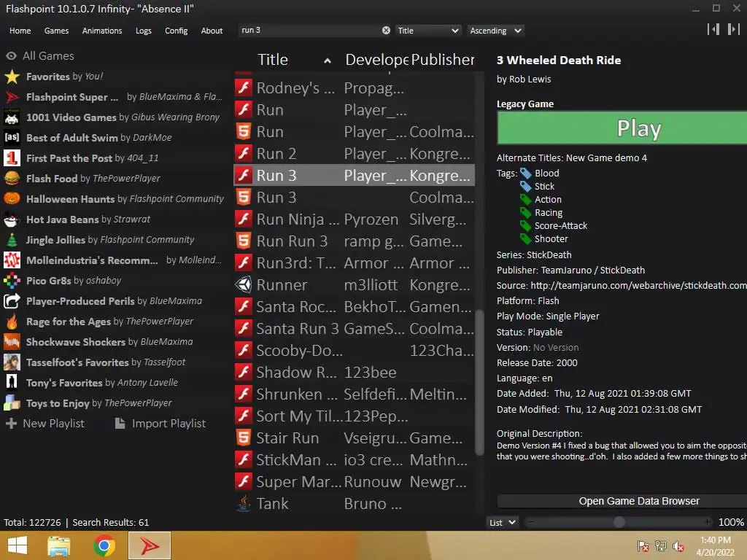Toggle All Games eye view

[x=12, y=55]
